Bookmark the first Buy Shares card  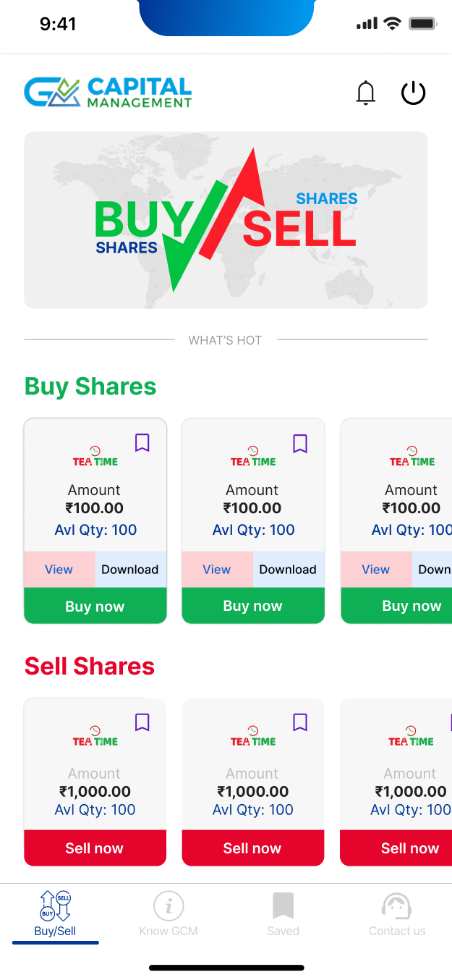click(142, 442)
